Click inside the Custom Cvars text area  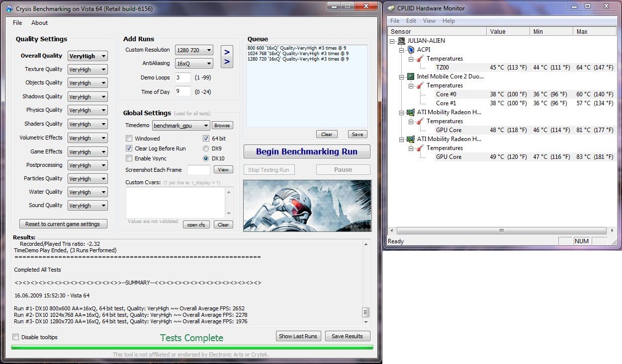click(176, 202)
